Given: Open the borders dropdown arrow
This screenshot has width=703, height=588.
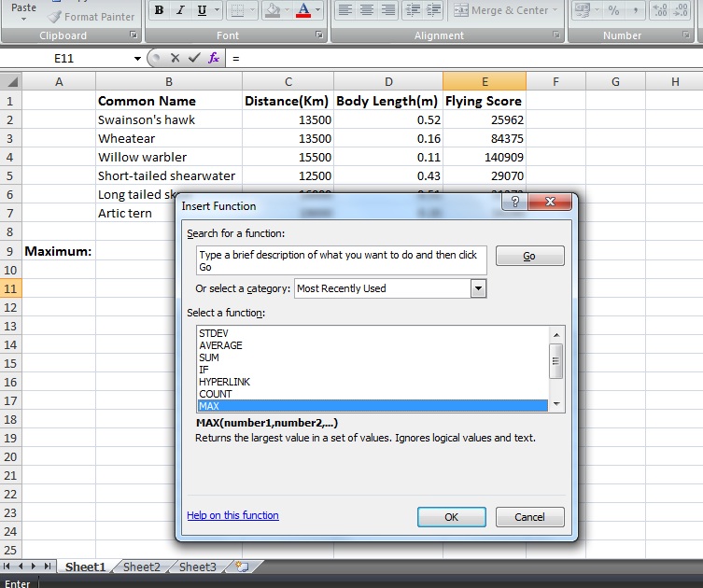Looking at the screenshot, I should coord(252,10).
